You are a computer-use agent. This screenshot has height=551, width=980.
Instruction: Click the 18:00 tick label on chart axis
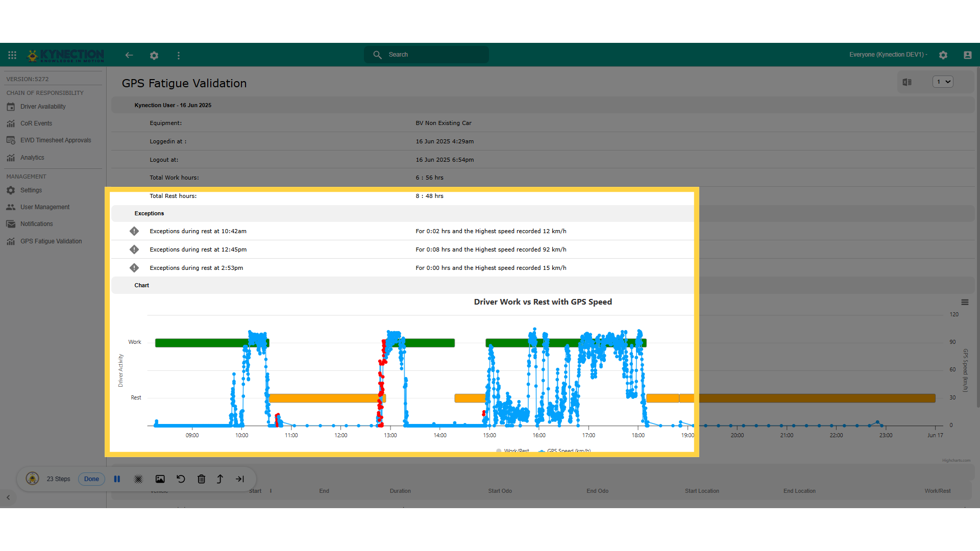tap(638, 435)
